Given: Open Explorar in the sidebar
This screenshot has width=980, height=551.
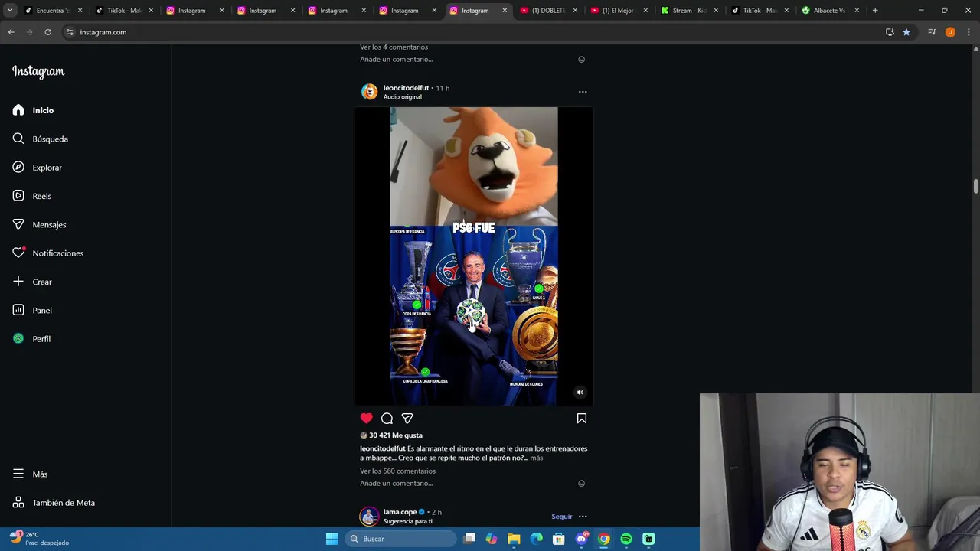Looking at the screenshot, I should coord(37,168).
